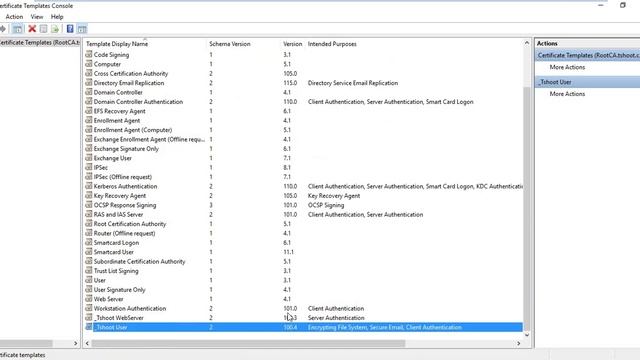Click the Exchange User template icon
The height and width of the screenshot is (360, 640).
[89, 158]
